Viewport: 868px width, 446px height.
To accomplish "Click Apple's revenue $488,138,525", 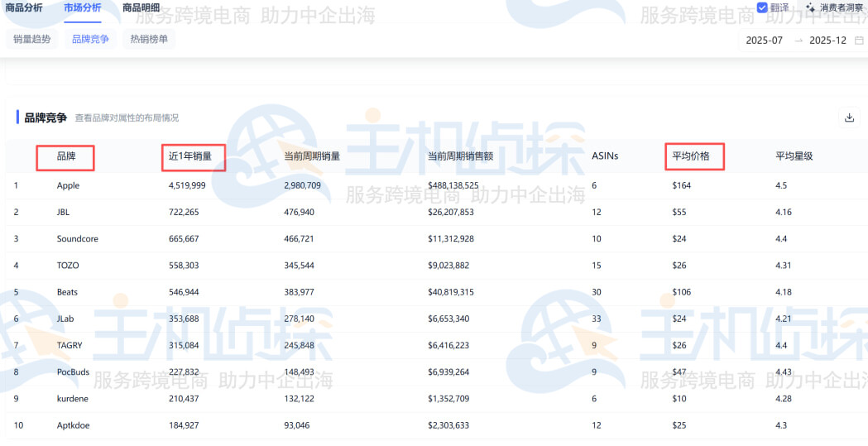I will pos(453,186).
